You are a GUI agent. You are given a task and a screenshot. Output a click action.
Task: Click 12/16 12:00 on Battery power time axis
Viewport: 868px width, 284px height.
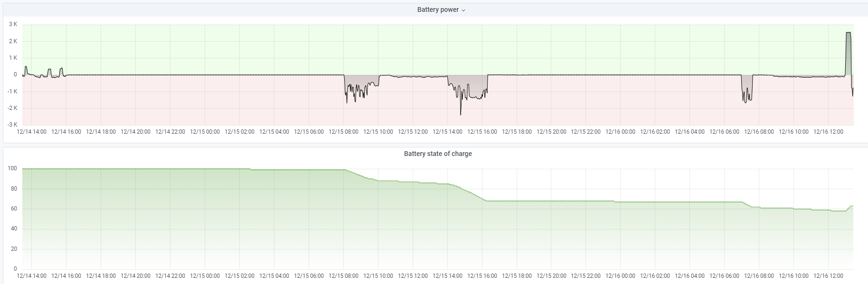point(828,132)
